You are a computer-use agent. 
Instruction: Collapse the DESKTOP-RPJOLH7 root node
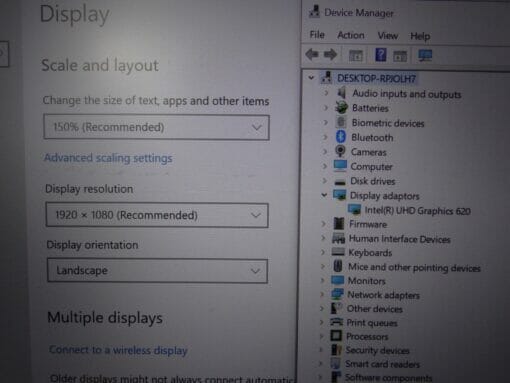311,78
